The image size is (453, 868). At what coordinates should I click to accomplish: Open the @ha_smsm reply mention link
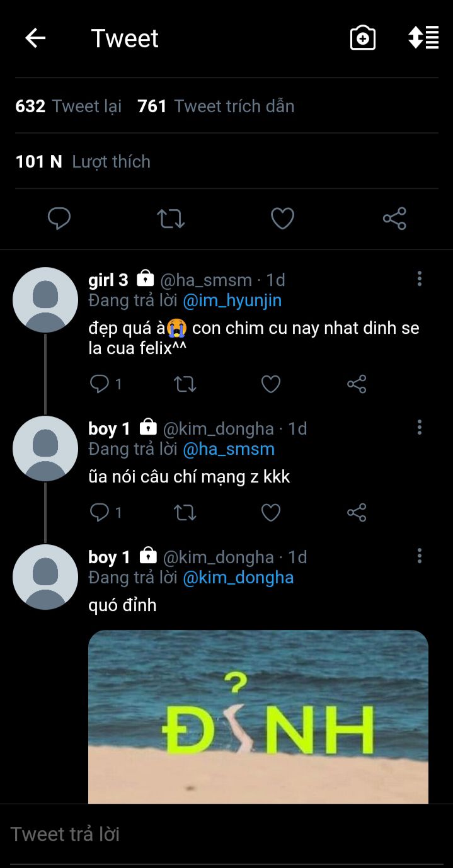click(229, 449)
